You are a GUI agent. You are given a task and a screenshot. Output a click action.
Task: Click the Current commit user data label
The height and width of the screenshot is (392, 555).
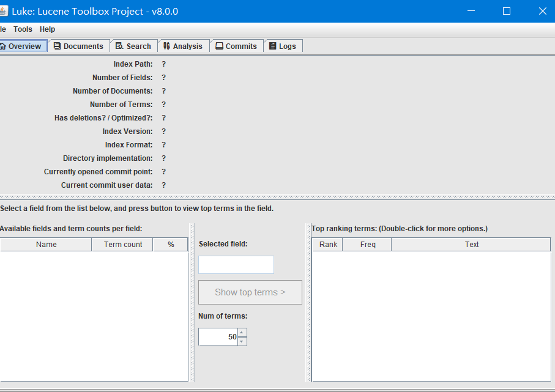pyautogui.click(x=106, y=185)
